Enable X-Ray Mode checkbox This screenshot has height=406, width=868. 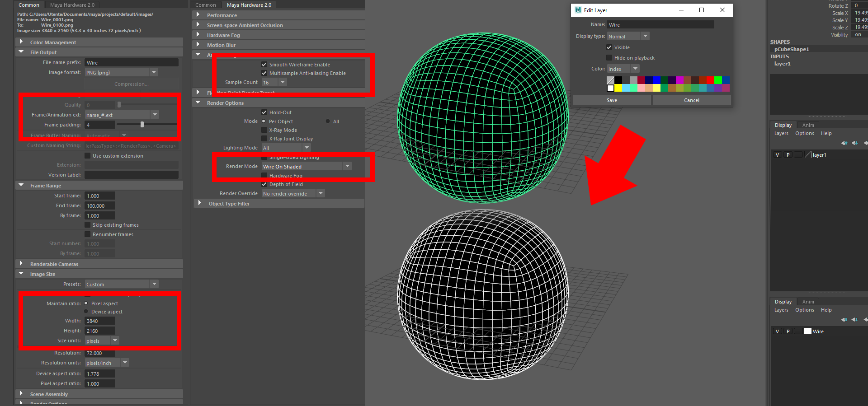tap(264, 130)
